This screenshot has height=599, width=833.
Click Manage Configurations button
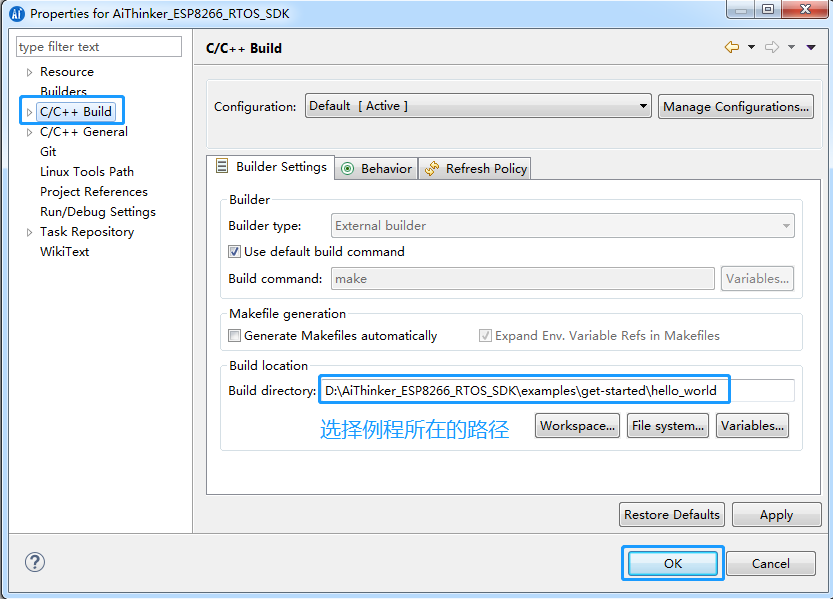click(736, 107)
